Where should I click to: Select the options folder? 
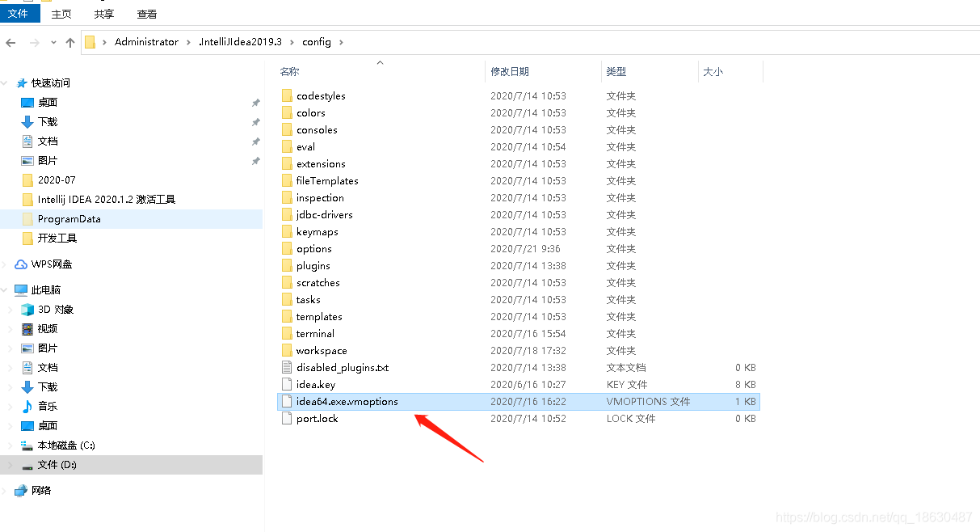pos(313,248)
